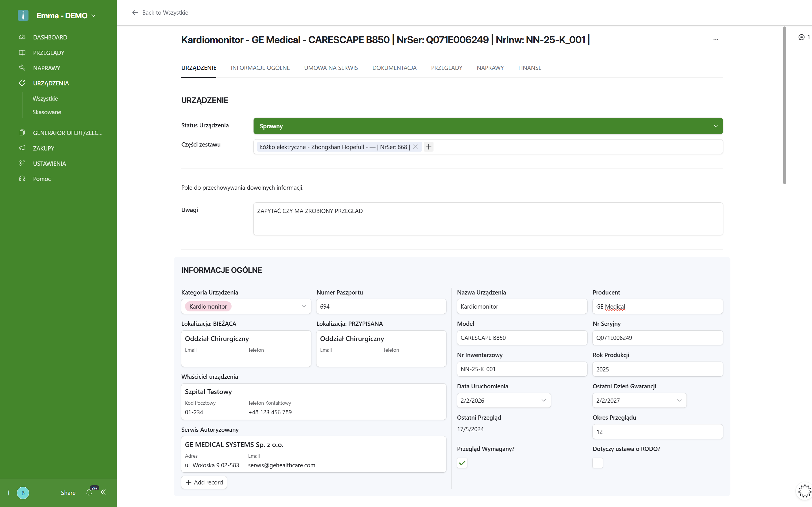Screen dimensions: 812x507
Task: Select Naprawy in the sidebar
Action: coord(47,68)
